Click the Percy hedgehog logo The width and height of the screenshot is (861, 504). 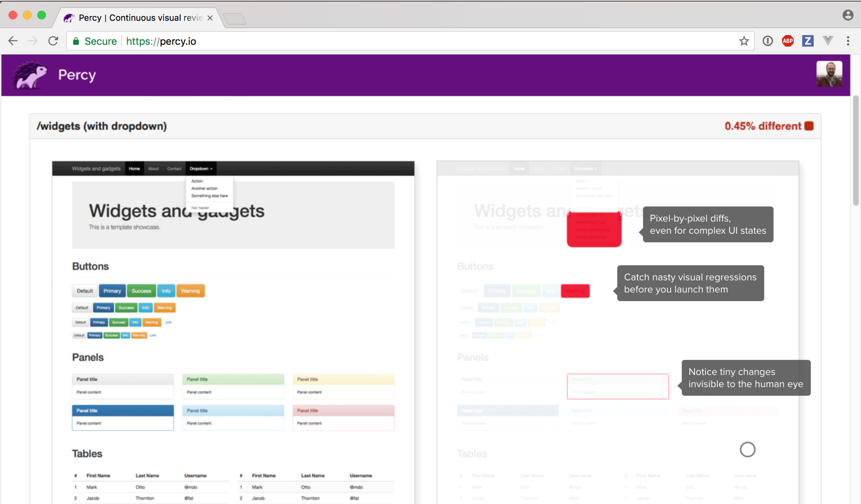(x=29, y=75)
